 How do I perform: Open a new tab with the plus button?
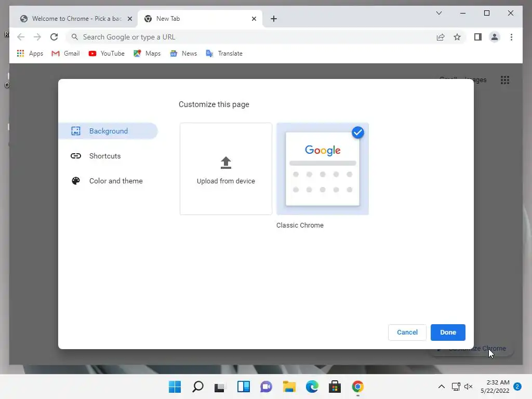click(x=274, y=19)
